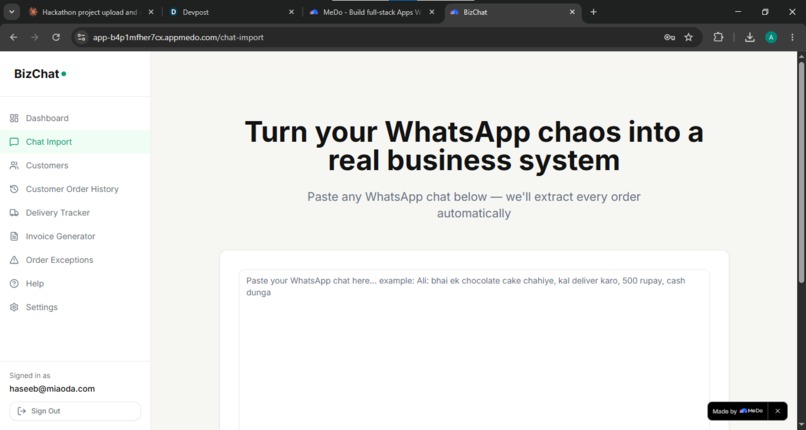The width and height of the screenshot is (806, 430).
Task: Open Customers page from sidebar
Action: click(x=75, y=165)
